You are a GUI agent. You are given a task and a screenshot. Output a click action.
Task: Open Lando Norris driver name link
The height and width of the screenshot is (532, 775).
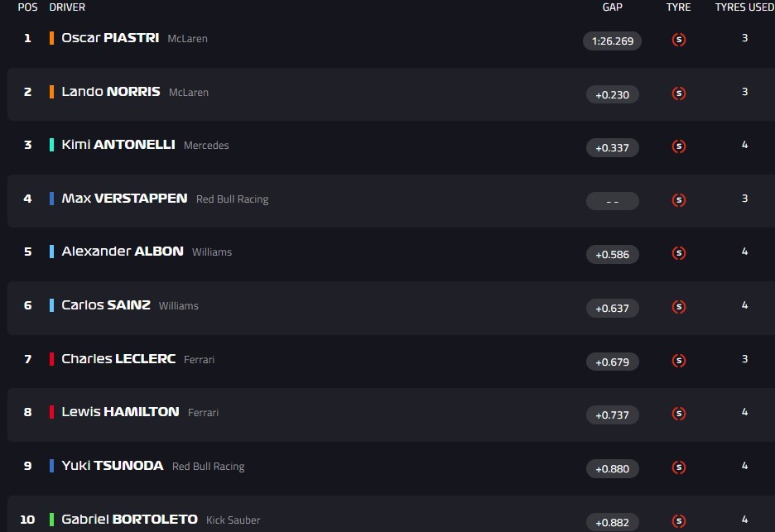[111, 92]
